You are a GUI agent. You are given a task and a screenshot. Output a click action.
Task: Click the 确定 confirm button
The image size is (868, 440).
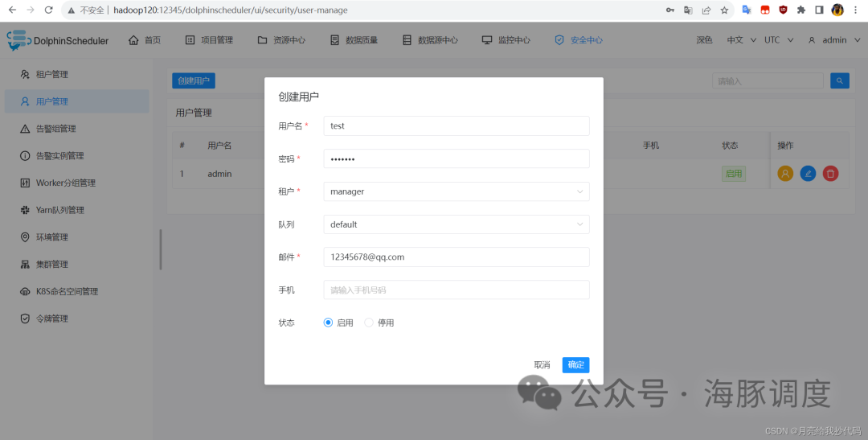point(575,364)
